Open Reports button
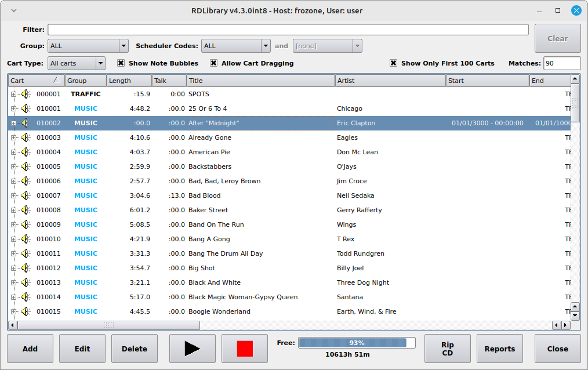The height and width of the screenshot is (370, 588). point(499,349)
